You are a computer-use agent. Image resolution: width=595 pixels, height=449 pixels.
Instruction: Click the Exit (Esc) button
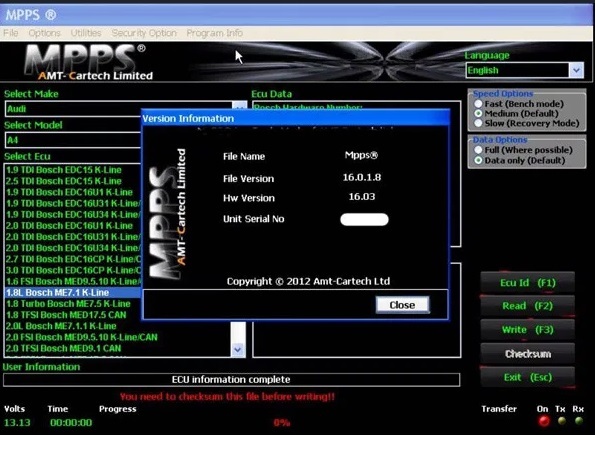[x=527, y=377]
